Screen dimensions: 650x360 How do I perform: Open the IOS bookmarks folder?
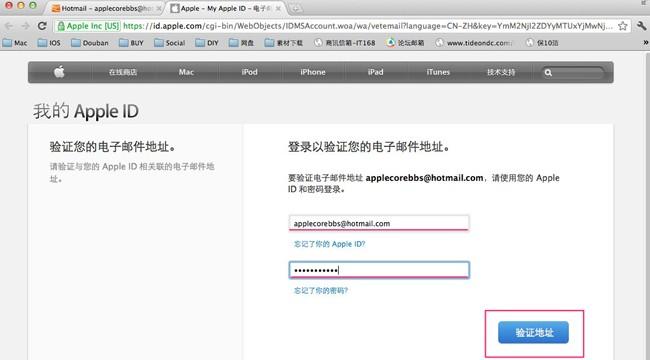[49, 43]
